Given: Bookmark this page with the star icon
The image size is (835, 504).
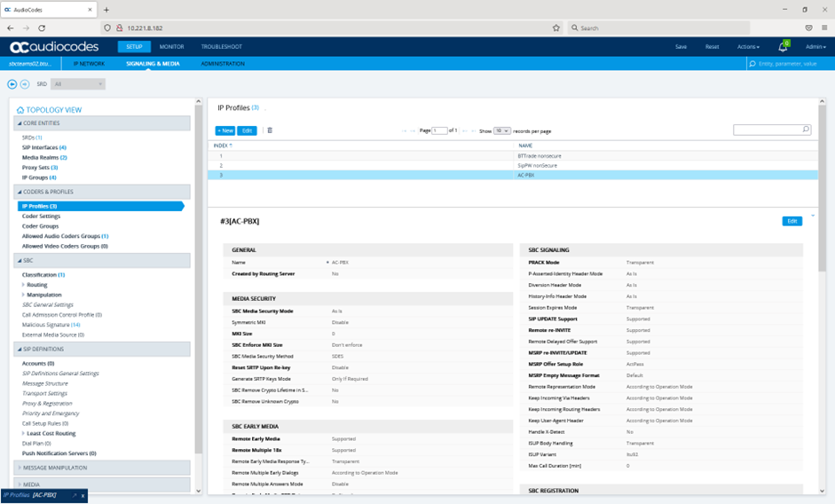Looking at the screenshot, I should tap(556, 28).
